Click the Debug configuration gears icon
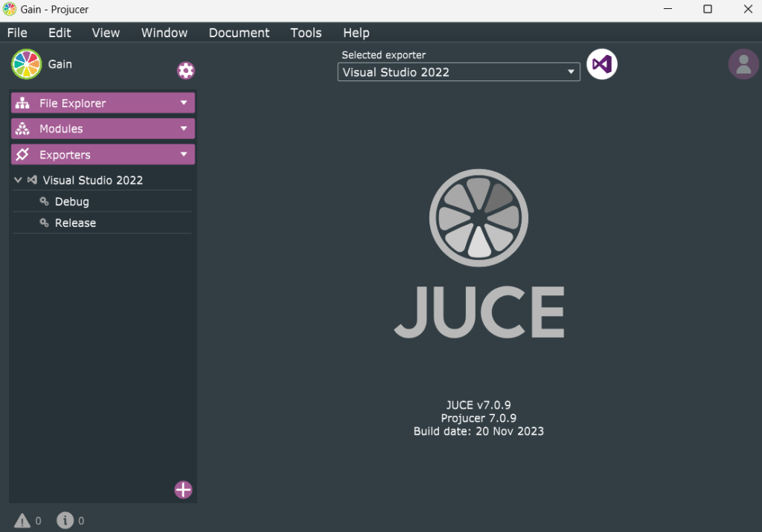 tap(44, 201)
